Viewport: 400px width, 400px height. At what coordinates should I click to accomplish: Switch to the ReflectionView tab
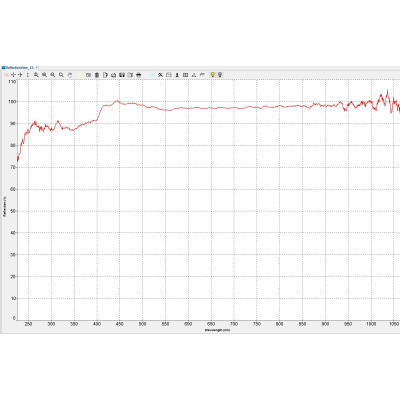tap(20, 68)
